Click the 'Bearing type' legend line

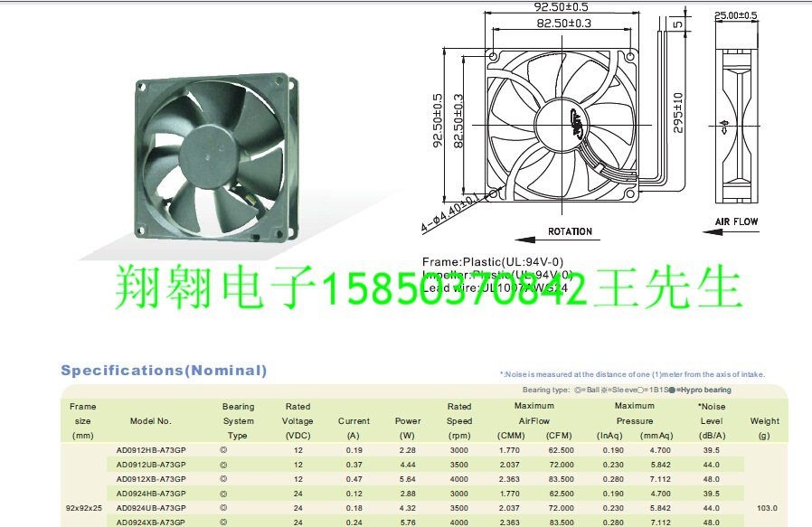[627, 390]
